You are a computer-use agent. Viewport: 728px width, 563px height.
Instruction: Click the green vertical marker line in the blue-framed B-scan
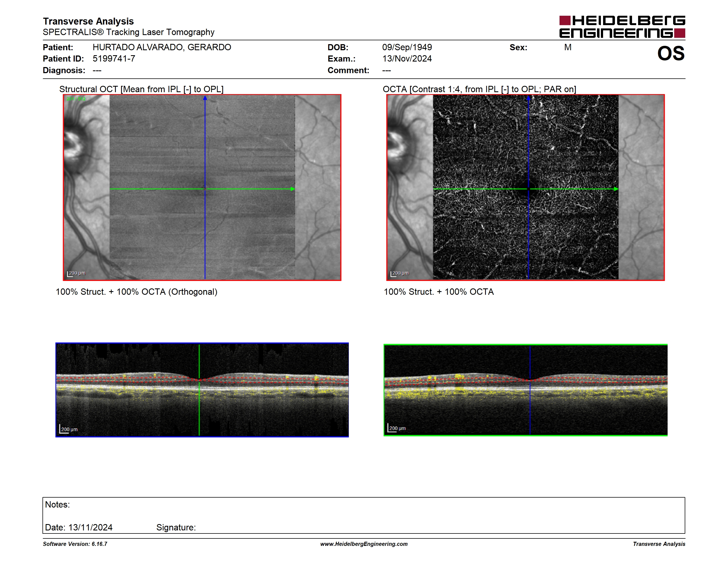pos(199,390)
